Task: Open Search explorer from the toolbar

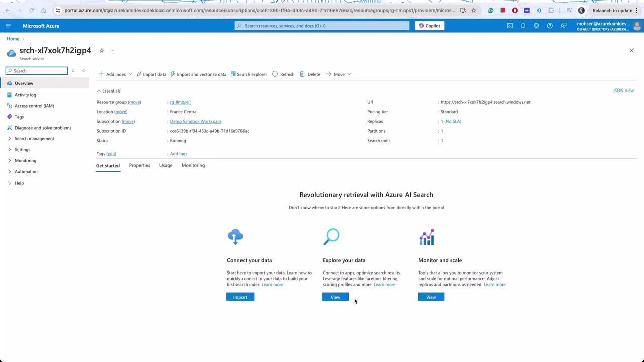Action: click(x=249, y=74)
